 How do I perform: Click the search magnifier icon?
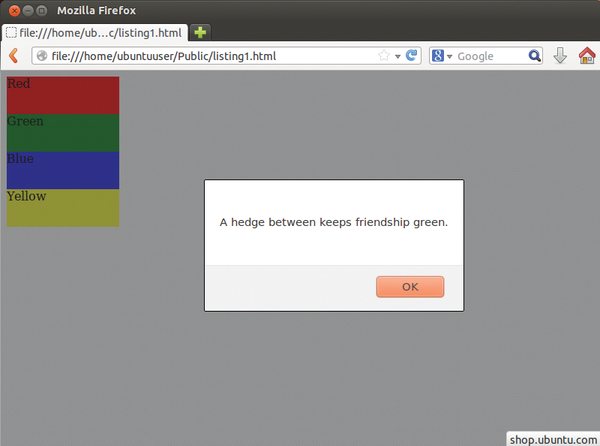(535, 56)
